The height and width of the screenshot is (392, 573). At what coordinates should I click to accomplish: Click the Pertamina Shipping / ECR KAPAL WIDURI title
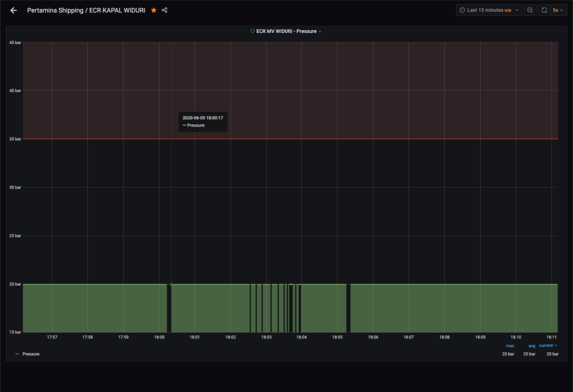[x=86, y=11]
